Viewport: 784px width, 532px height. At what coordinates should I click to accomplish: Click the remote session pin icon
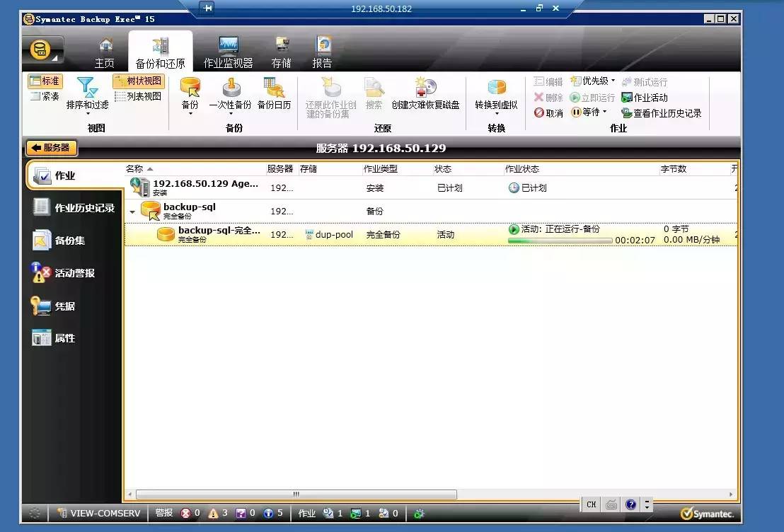pos(207,8)
